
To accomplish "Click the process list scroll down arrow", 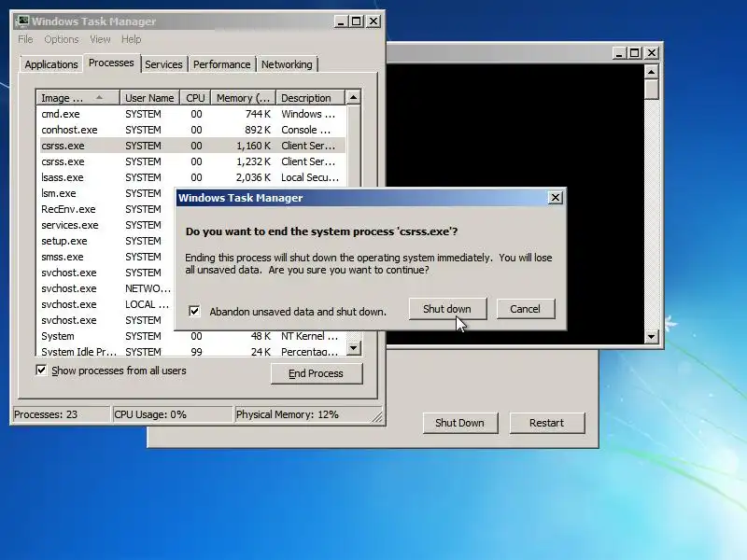I will click(x=353, y=348).
